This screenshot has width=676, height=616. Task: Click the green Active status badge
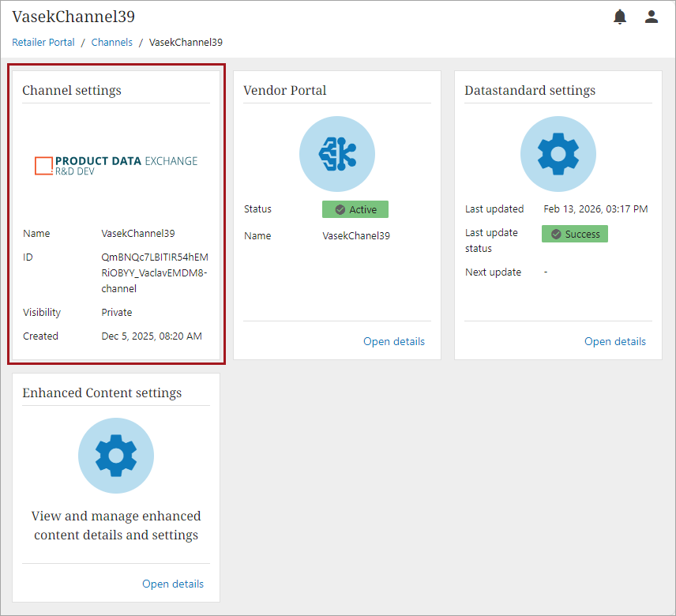355,209
